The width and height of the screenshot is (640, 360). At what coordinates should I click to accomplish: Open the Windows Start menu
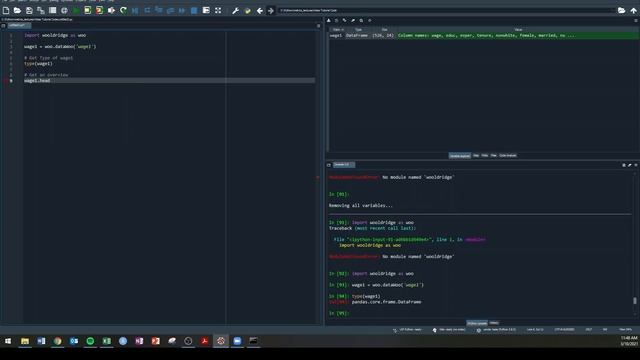click(x=8, y=341)
